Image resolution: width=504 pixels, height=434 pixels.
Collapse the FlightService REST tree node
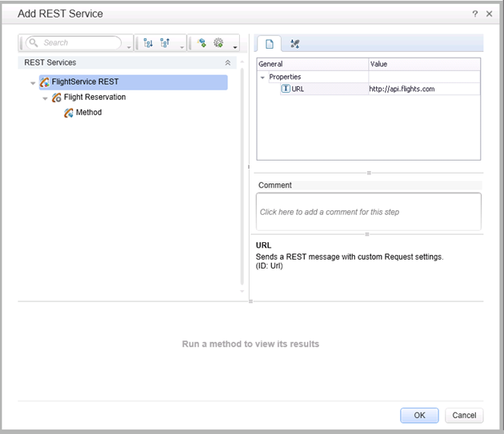pyautogui.click(x=33, y=82)
